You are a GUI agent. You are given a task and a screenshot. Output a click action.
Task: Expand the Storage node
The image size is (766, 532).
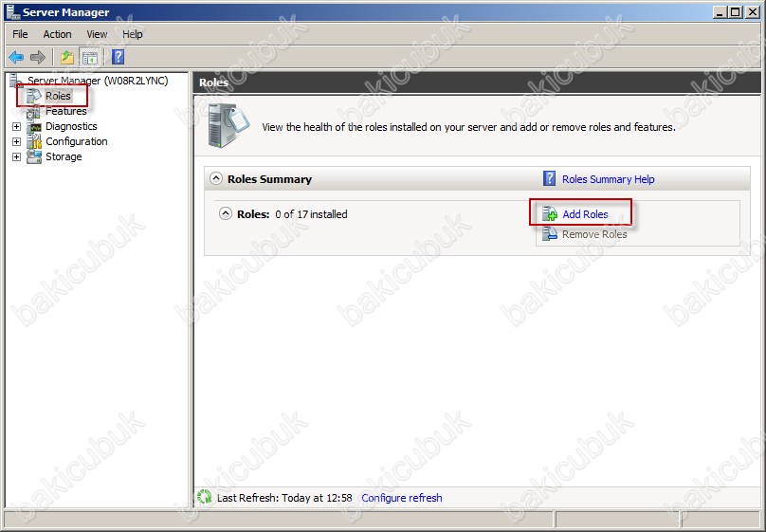[17, 156]
